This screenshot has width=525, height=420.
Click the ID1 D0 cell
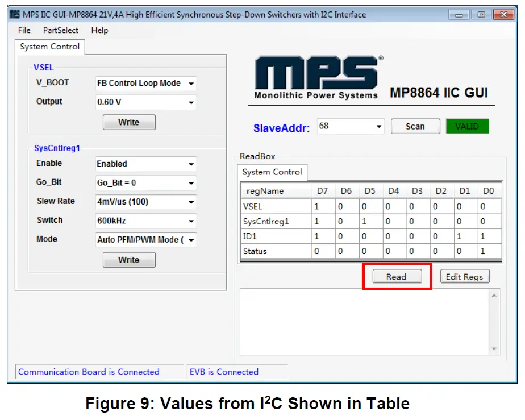(x=490, y=236)
